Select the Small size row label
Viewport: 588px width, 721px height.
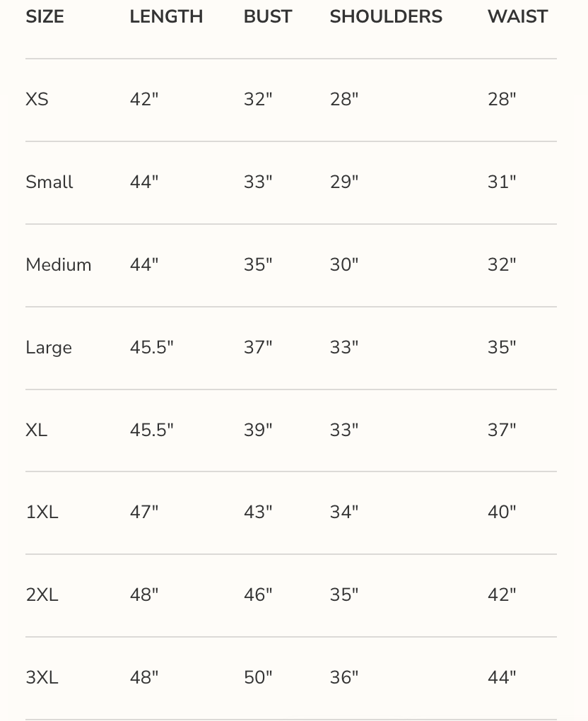(x=49, y=182)
